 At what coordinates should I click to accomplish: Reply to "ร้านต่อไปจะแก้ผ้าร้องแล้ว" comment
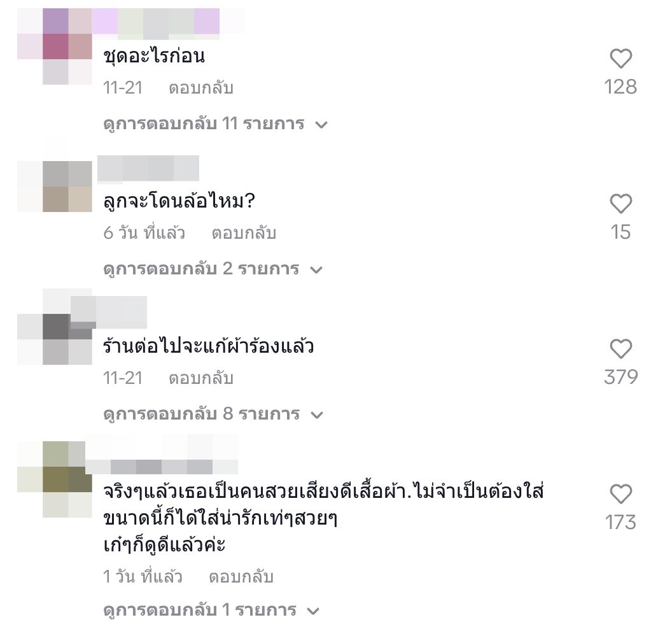coord(201,378)
